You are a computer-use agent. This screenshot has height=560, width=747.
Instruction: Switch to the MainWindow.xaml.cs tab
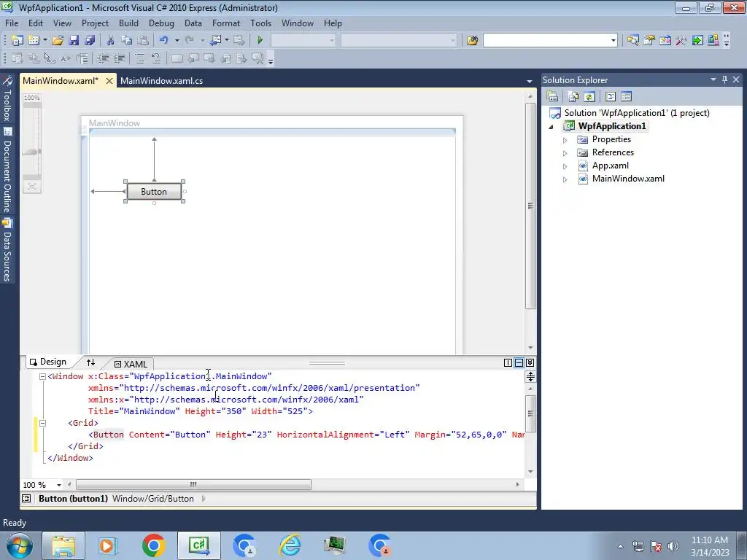coord(161,80)
